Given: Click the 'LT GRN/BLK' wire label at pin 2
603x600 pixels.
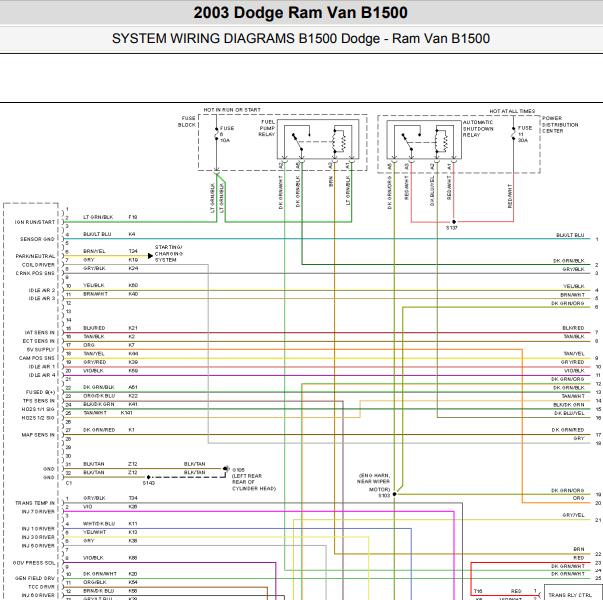Looking at the screenshot, I should tap(98, 217).
